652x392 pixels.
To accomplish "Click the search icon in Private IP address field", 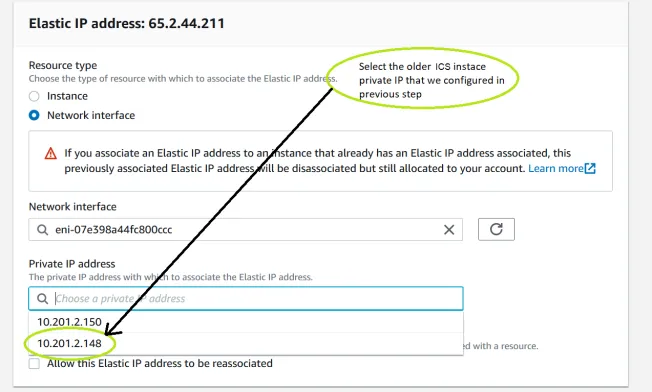I will 42,298.
